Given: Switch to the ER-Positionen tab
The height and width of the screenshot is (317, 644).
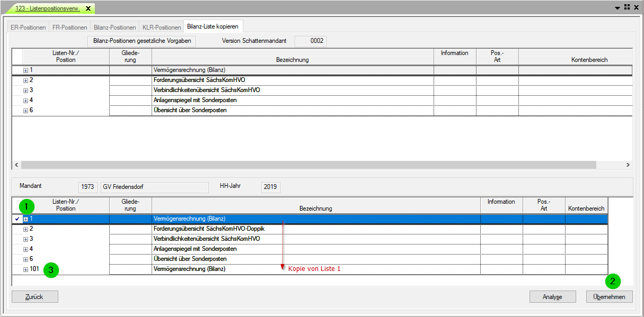Looking at the screenshot, I should [28, 28].
